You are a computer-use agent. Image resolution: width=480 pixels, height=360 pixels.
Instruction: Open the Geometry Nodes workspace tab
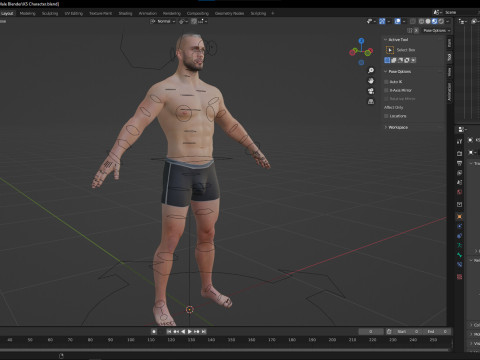pos(229,13)
